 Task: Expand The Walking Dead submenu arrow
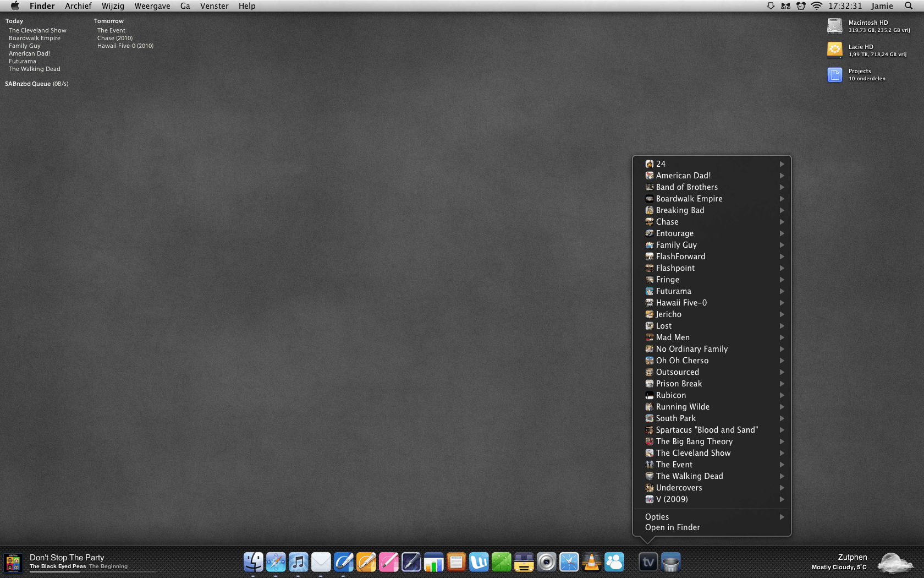click(x=782, y=476)
